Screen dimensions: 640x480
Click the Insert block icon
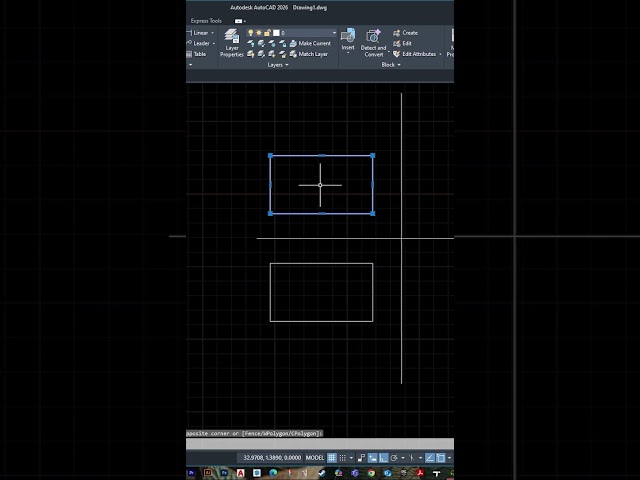click(348, 36)
